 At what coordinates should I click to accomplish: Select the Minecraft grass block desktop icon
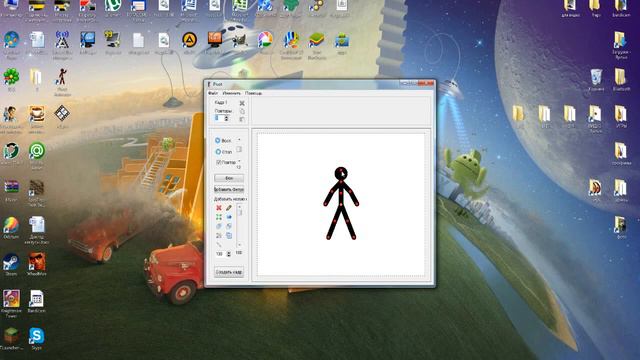point(11,336)
